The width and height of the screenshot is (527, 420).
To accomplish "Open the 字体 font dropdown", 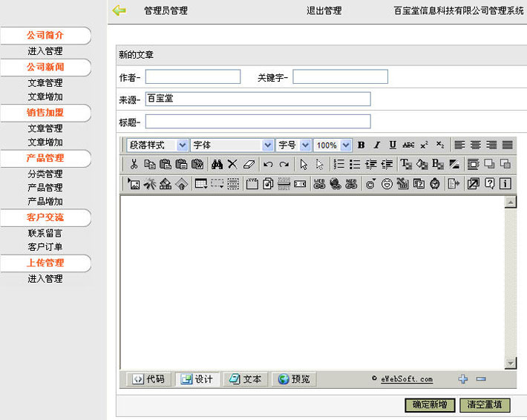I will 232,145.
